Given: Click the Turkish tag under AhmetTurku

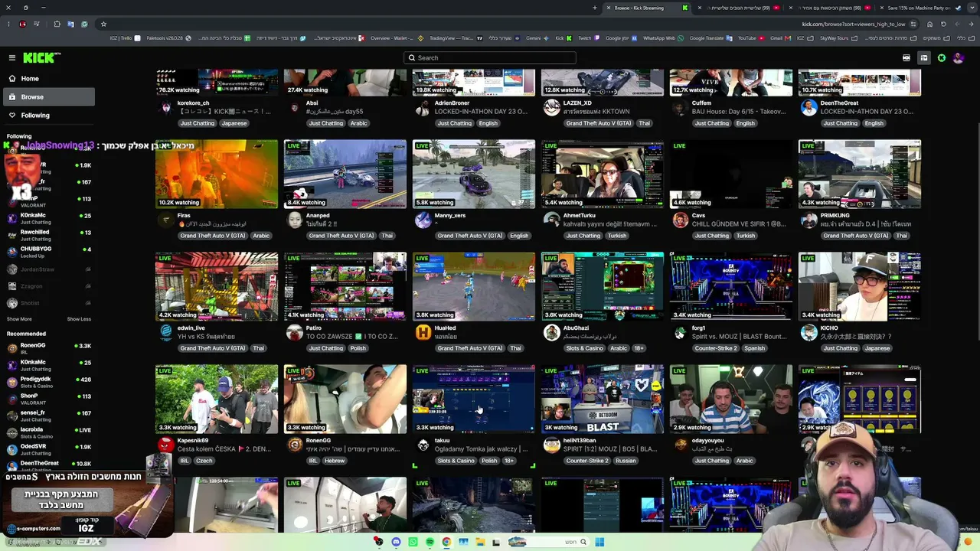Looking at the screenshot, I should pos(617,236).
